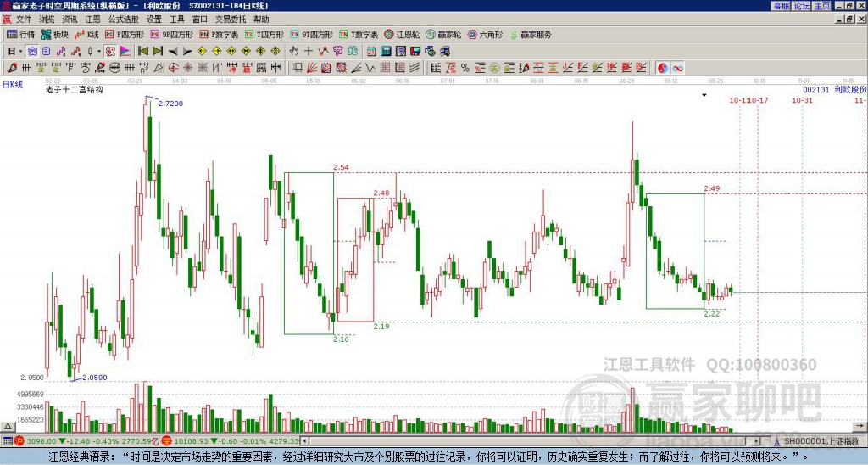This screenshot has width=868, height=465.
Task: Open the 赢家轮 tool
Action: point(443,34)
